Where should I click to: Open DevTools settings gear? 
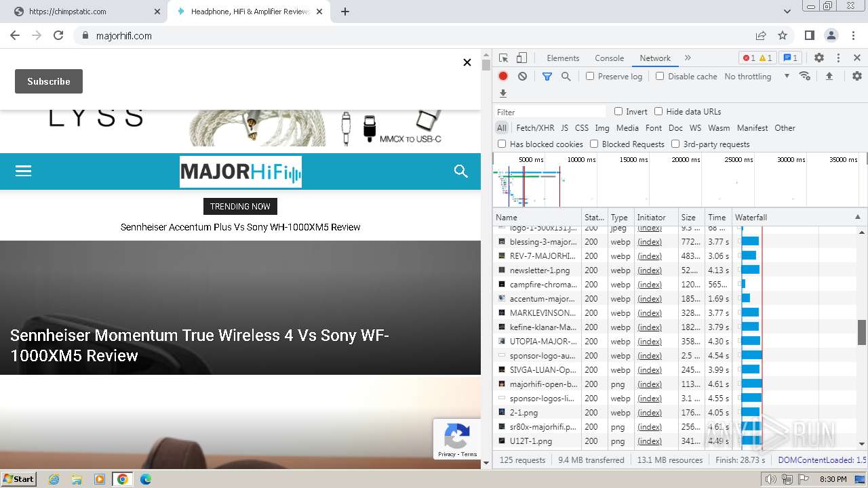(x=819, y=58)
